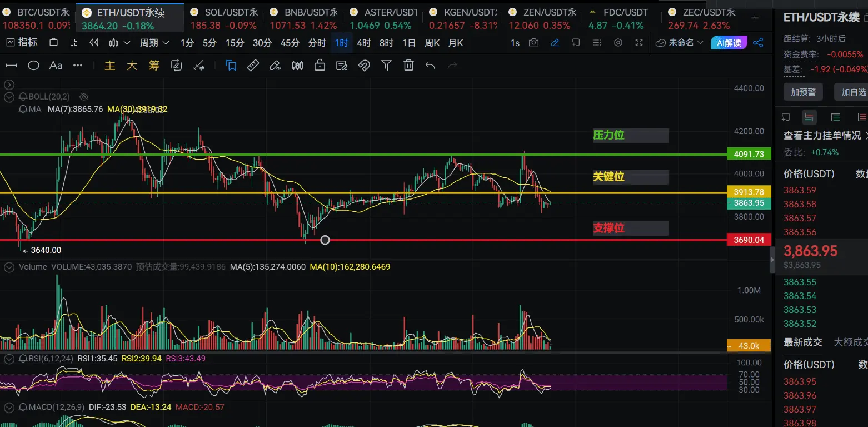Select the Aa text annotation tool

56,66
